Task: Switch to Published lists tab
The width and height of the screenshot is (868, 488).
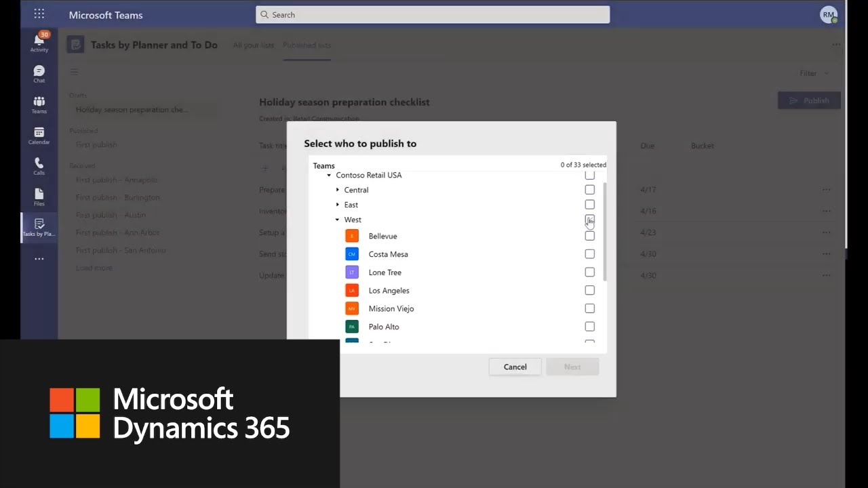Action: tap(307, 45)
